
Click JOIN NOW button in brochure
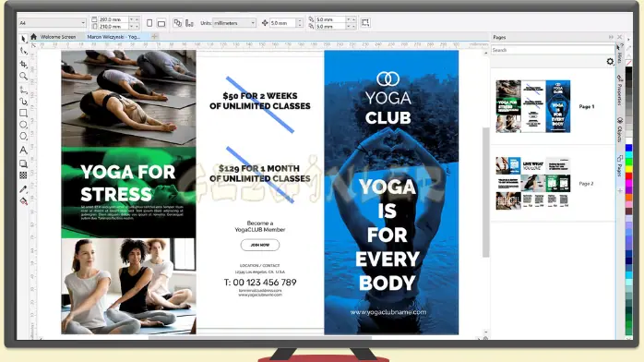tap(259, 245)
